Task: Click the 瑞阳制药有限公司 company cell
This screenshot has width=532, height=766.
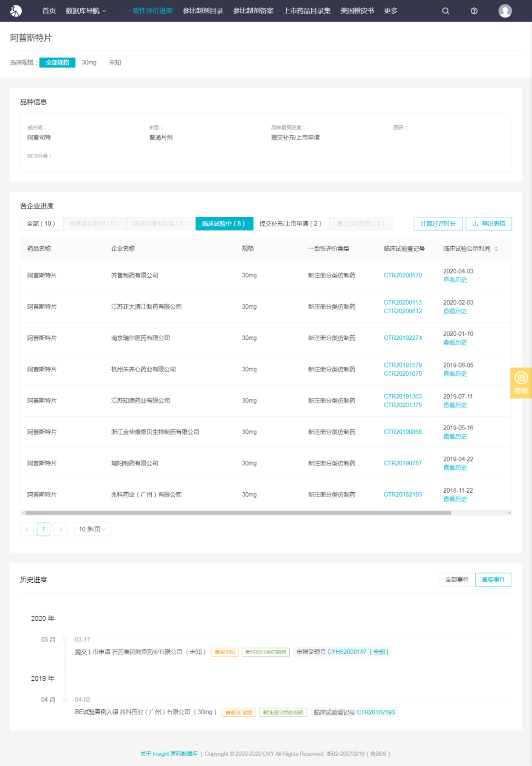Action: click(x=134, y=463)
